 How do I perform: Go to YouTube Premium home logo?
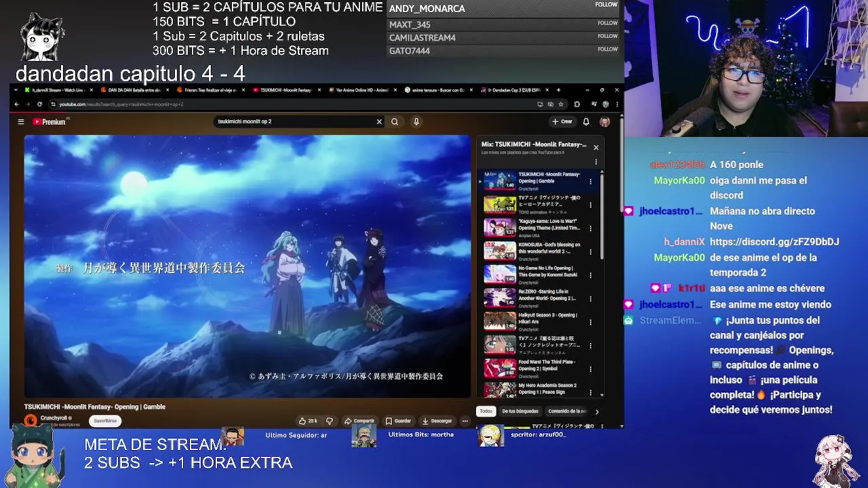(50, 122)
